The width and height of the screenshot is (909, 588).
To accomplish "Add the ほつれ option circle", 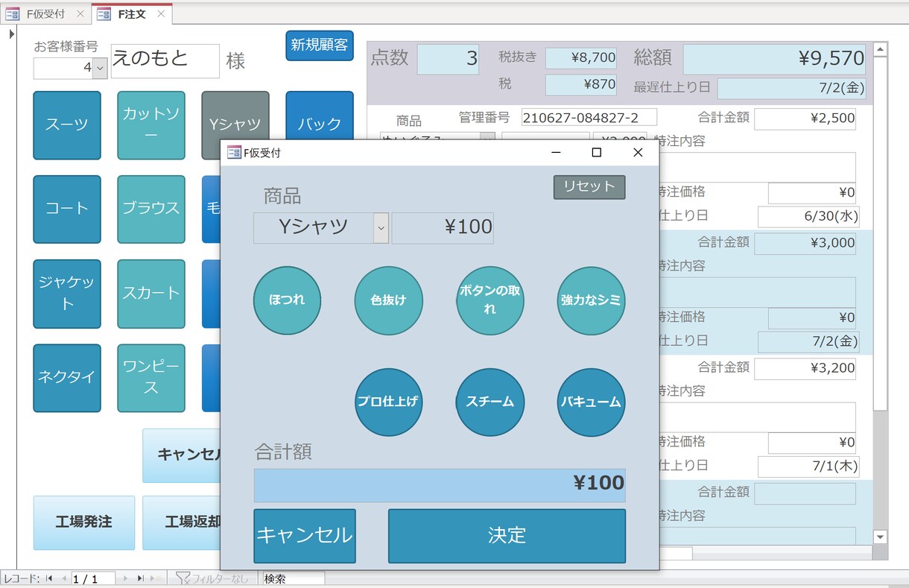I will pos(288,300).
